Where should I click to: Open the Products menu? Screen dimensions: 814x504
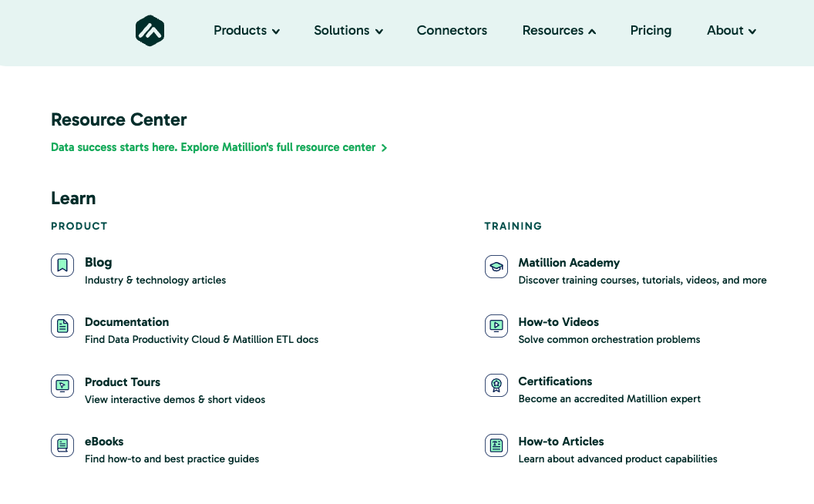240,31
